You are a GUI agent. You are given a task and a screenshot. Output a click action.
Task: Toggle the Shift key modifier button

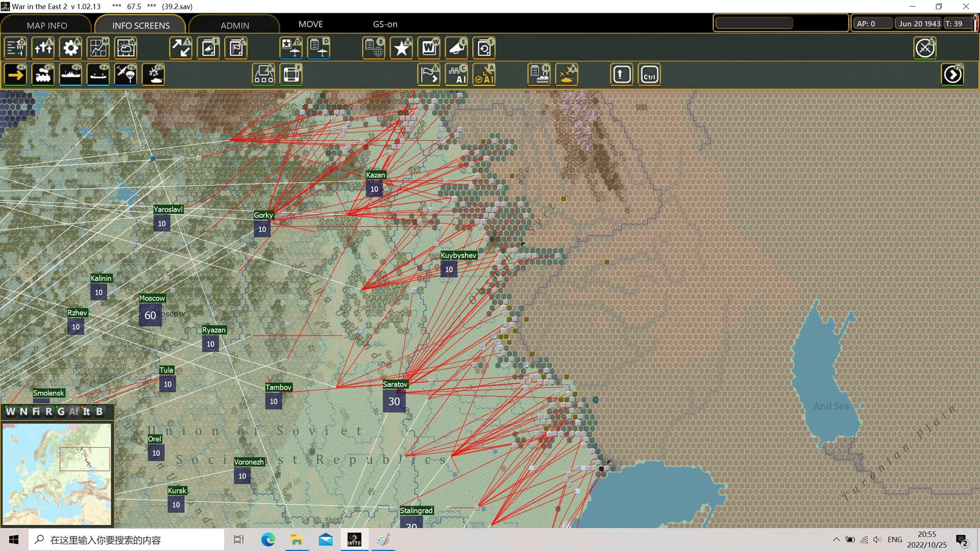click(x=622, y=75)
